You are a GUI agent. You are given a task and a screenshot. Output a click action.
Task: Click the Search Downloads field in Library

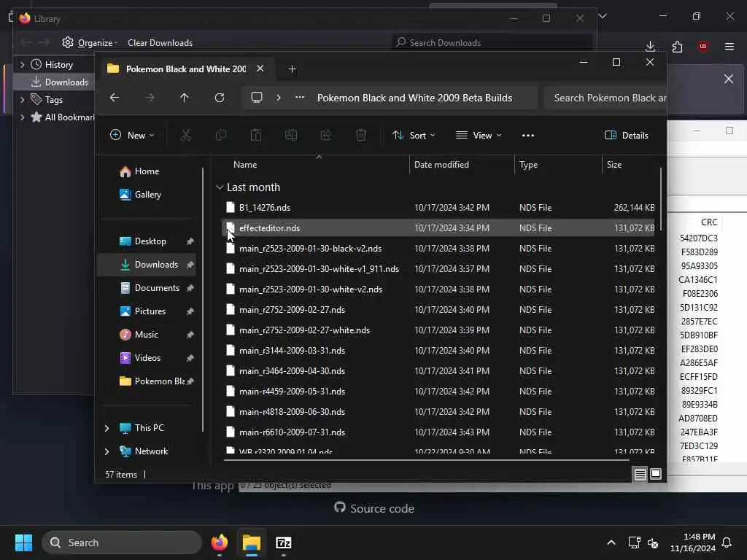tap(491, 43)
